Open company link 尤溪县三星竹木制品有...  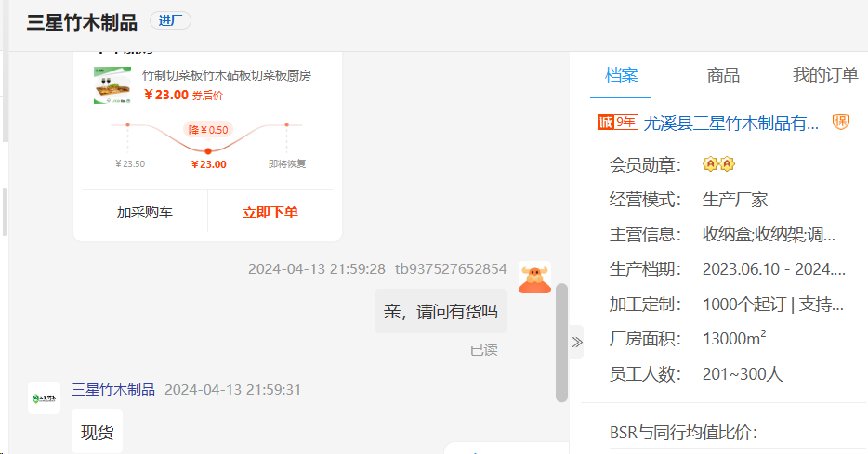click(x=730, y=123)
